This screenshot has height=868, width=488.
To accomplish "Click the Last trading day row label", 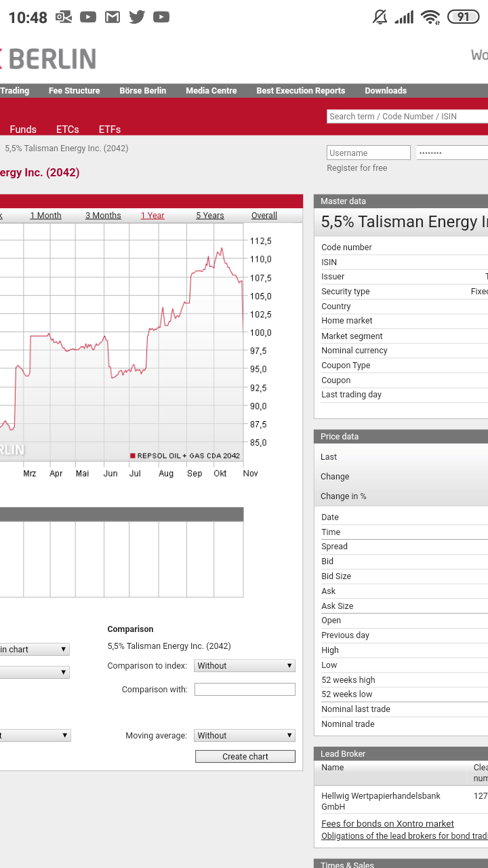I will point(351,395).
